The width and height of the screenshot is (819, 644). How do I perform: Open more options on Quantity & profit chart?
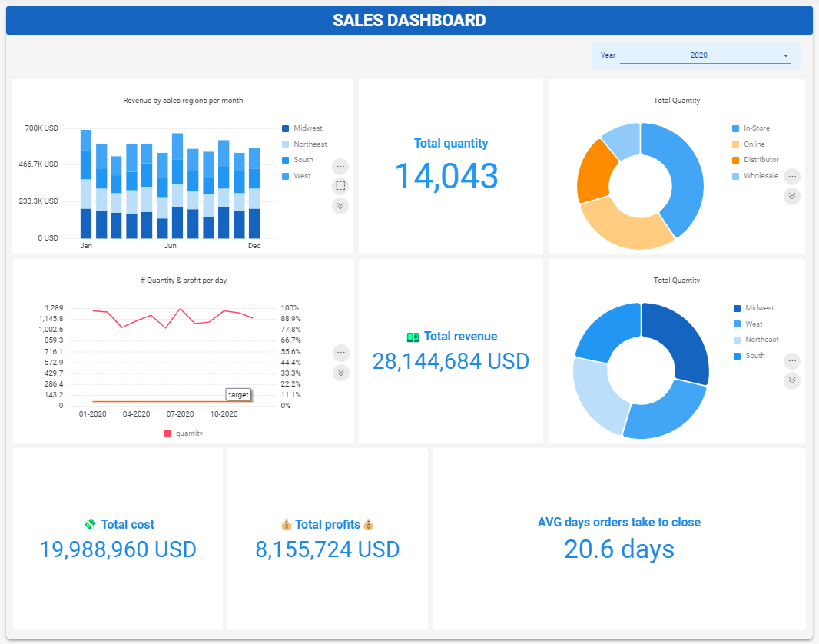click(x=340, y=353)
